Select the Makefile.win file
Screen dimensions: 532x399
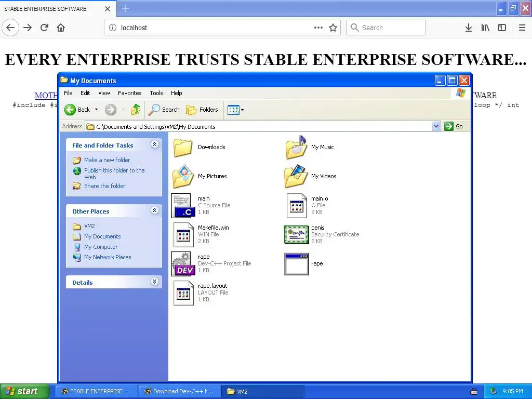coord(201,234)
